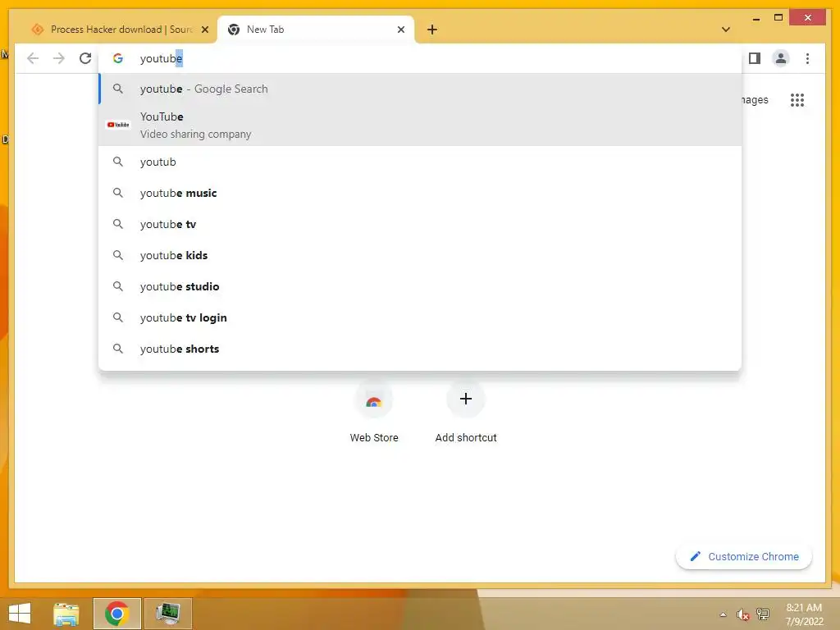
Task: Click the muted volume tray icon
Action: click(x=742, y=614)
